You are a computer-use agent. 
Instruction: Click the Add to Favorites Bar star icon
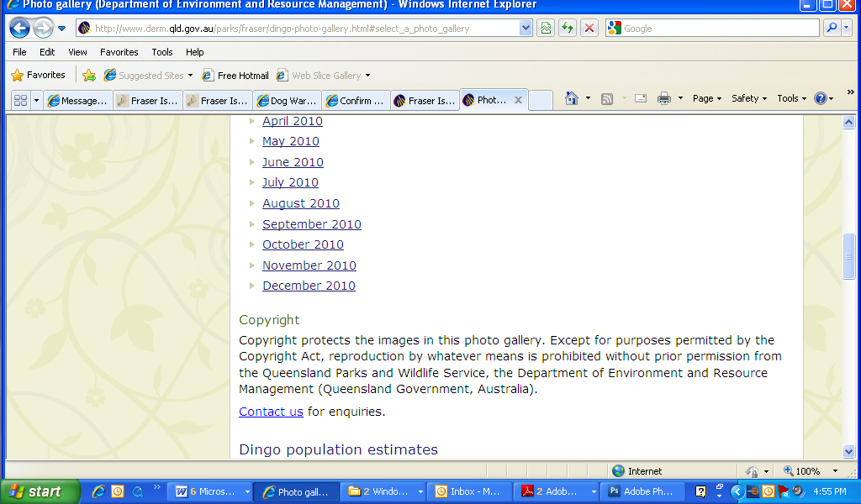[89, 76]
